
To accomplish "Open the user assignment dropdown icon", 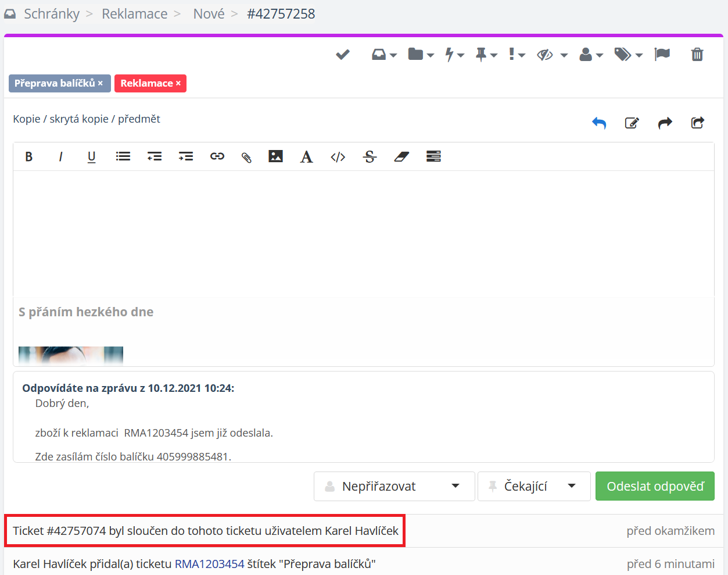I will [591, 55].
